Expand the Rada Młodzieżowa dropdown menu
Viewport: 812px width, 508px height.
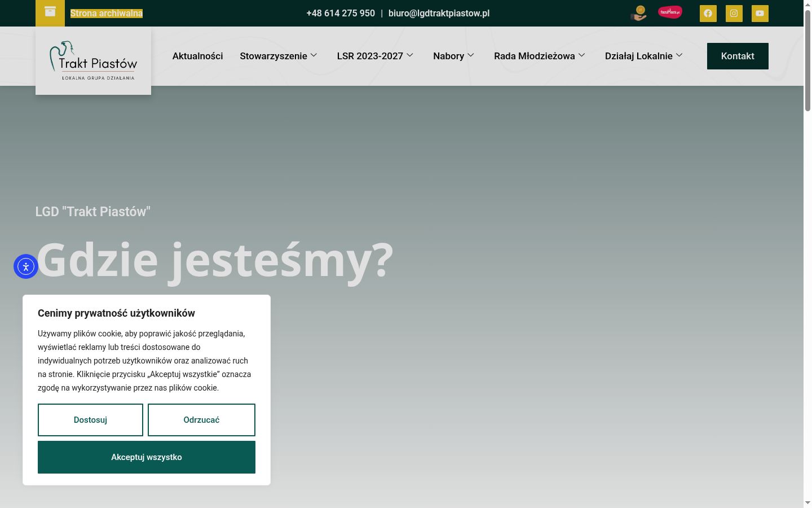coord(540,56)
